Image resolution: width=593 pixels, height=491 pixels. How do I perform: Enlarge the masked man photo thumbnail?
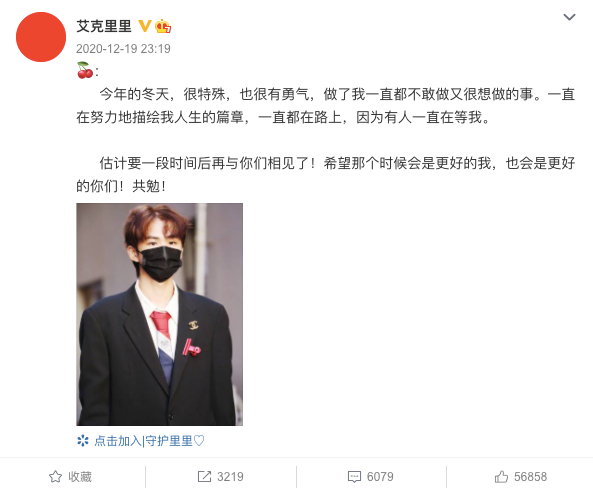pyautogui.click(x=160, y=314)
